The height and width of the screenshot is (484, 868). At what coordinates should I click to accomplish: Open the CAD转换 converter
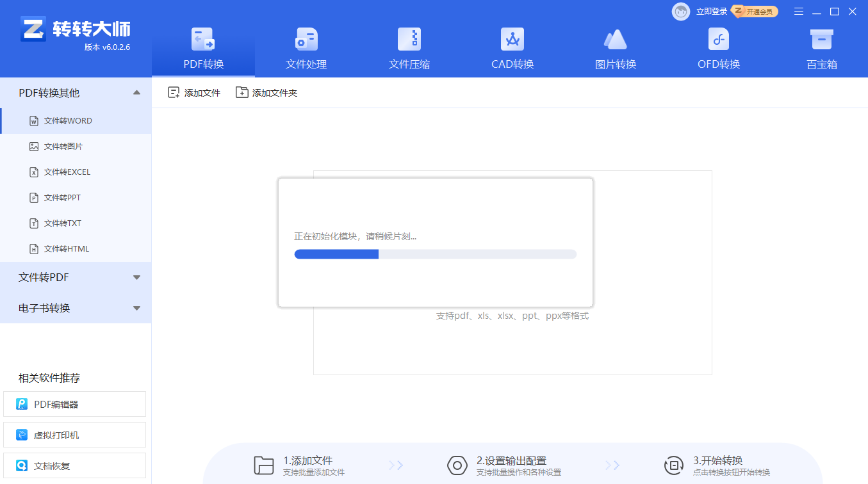click(x=512, y=48)
